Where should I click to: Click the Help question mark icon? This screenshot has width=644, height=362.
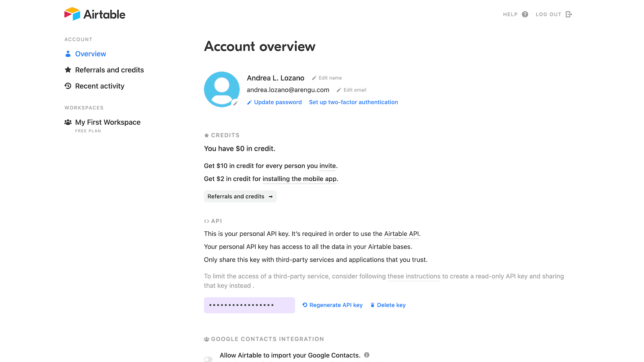(525, 14)
